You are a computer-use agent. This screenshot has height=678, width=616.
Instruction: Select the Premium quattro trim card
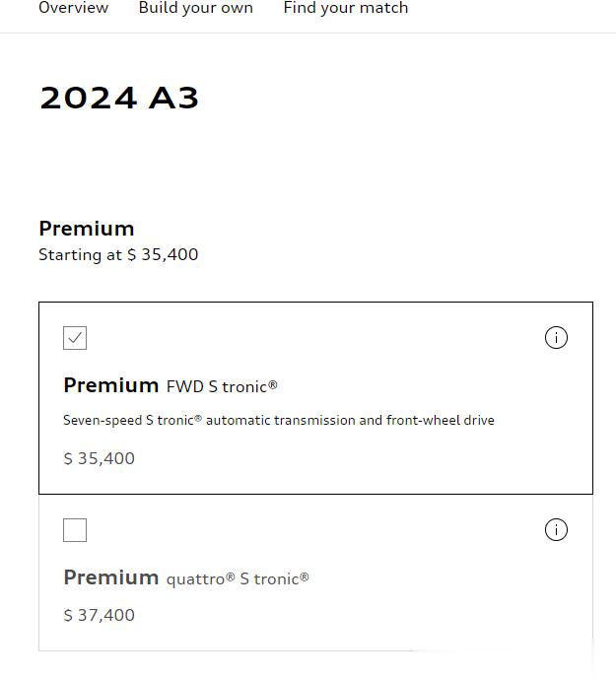point(315,573)
